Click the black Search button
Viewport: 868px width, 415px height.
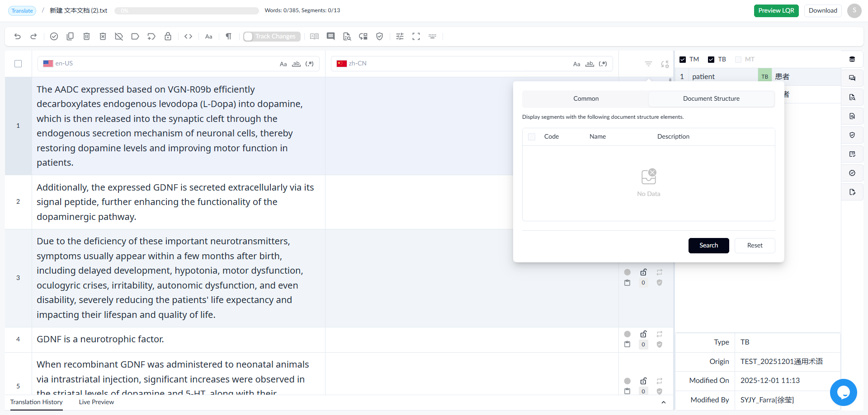coord(708,246)
